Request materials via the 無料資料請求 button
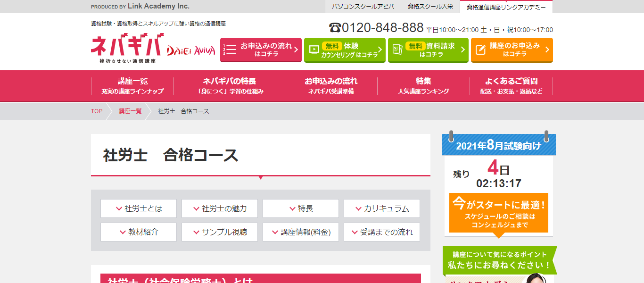 [428, 50]
